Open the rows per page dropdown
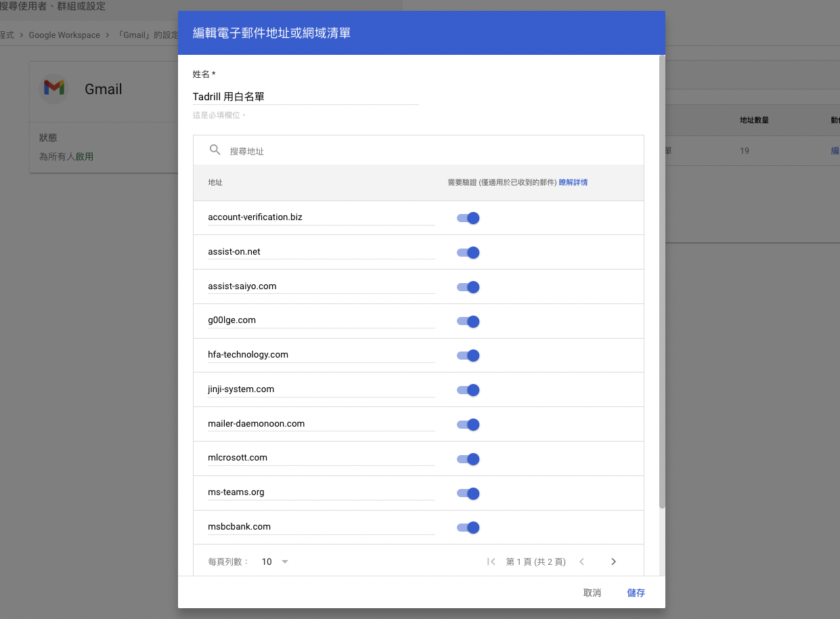 pos(275,561)
